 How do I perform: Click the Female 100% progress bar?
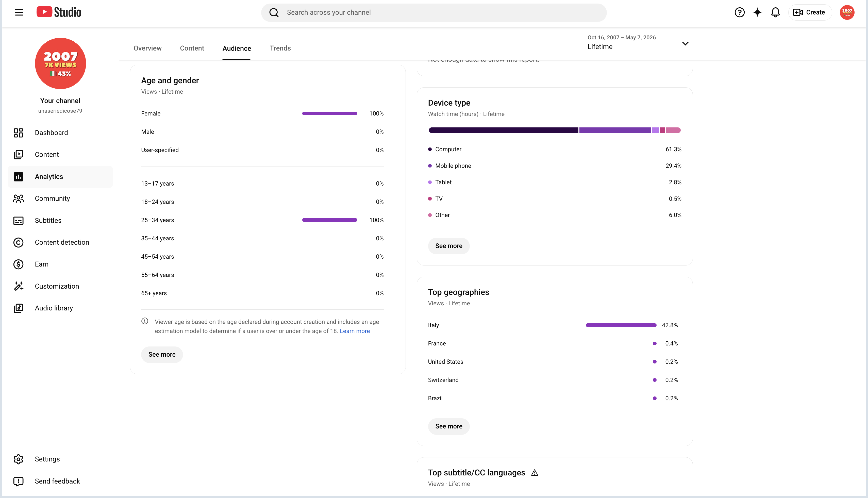pos(329,113)
